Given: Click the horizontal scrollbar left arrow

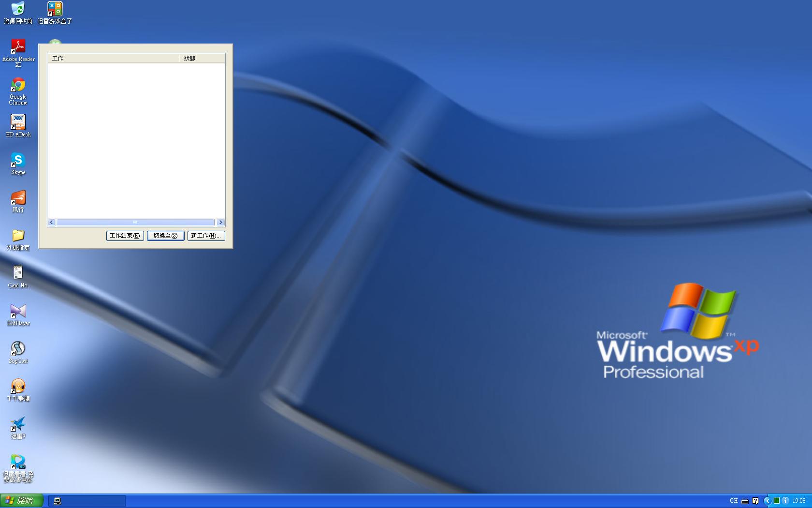Looking at the screenshot, I should pyautogui.click(x=52, y=223).
